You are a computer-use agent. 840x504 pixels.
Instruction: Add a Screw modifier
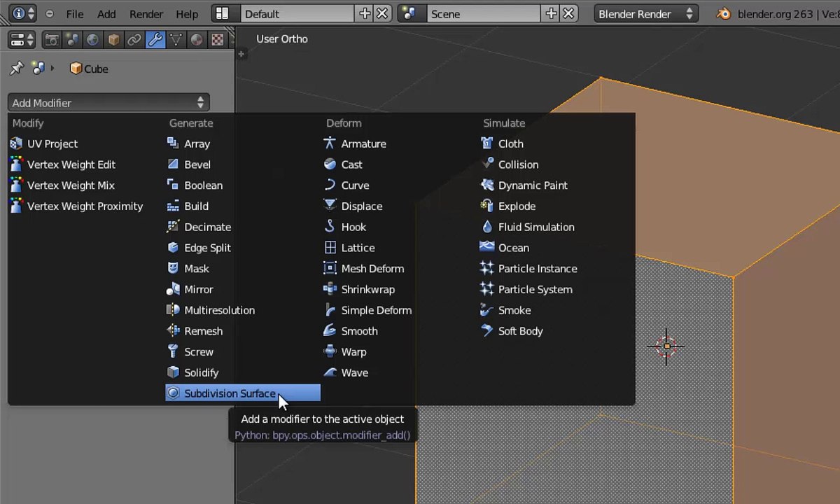click(190, 352)
